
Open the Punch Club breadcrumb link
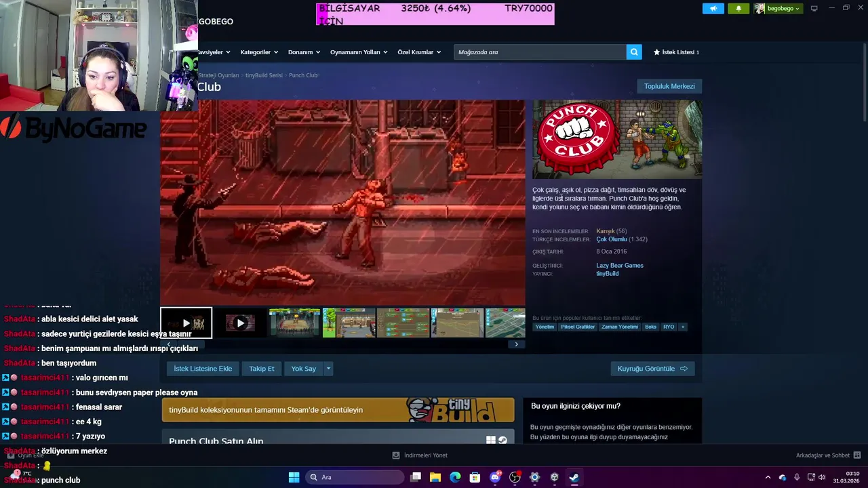pyautogui.click(x=303, y=75)
